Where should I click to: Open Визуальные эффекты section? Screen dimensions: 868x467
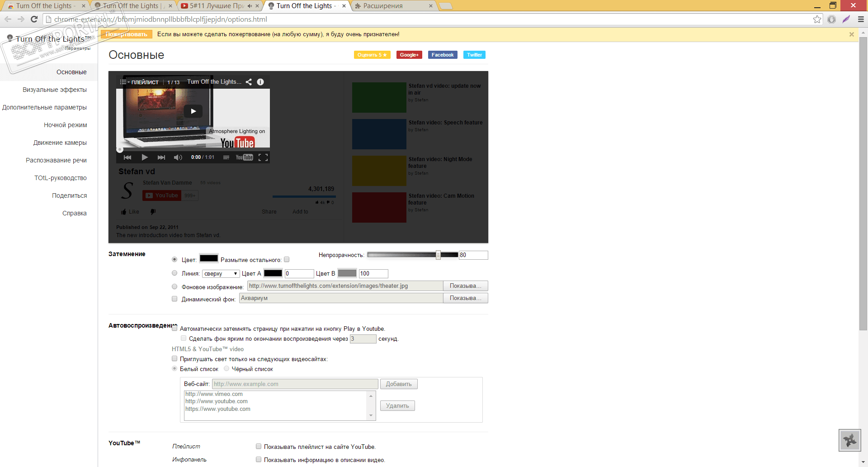(55, 90)
